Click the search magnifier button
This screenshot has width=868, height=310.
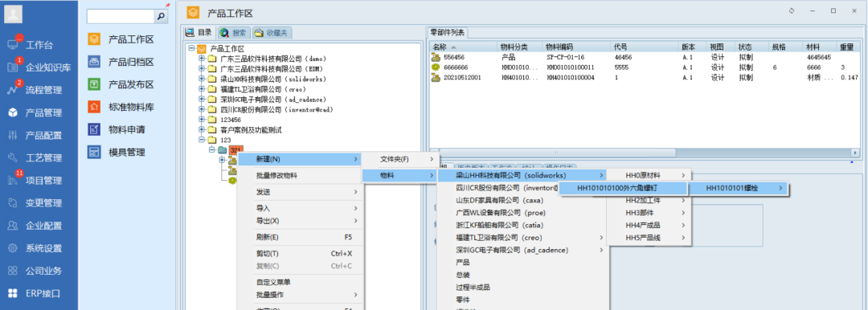(161, 17)
